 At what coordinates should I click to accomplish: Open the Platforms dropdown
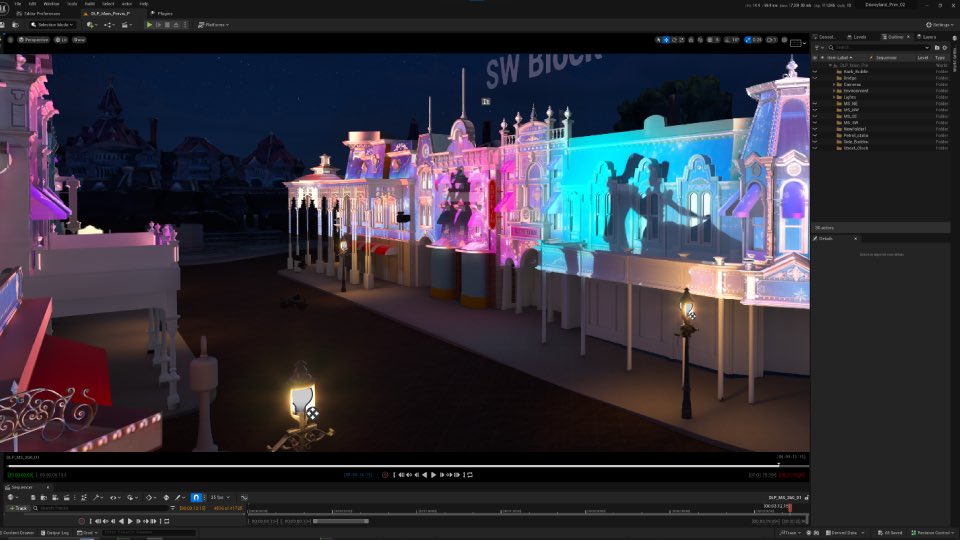[x=213, y=25]
